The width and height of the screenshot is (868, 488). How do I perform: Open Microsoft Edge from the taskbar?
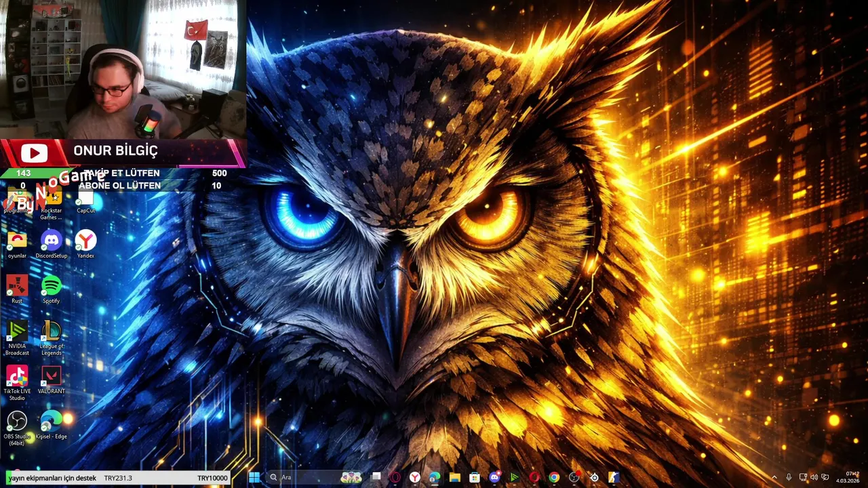[x=435, y=478]
